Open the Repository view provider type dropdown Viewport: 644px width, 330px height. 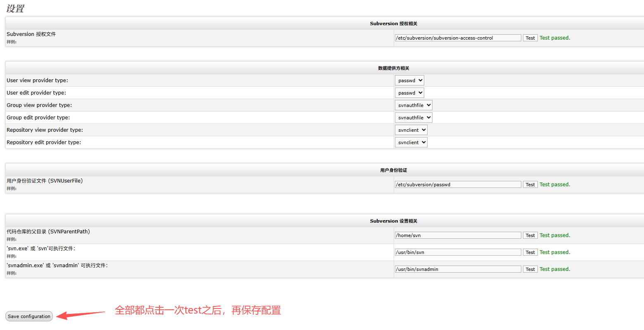(411, 130)
